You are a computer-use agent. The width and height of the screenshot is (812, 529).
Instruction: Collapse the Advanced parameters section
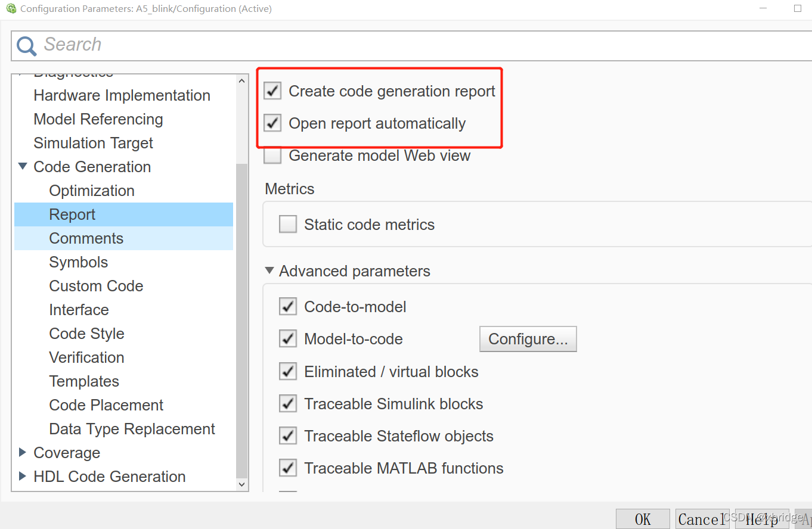[269, 271]
